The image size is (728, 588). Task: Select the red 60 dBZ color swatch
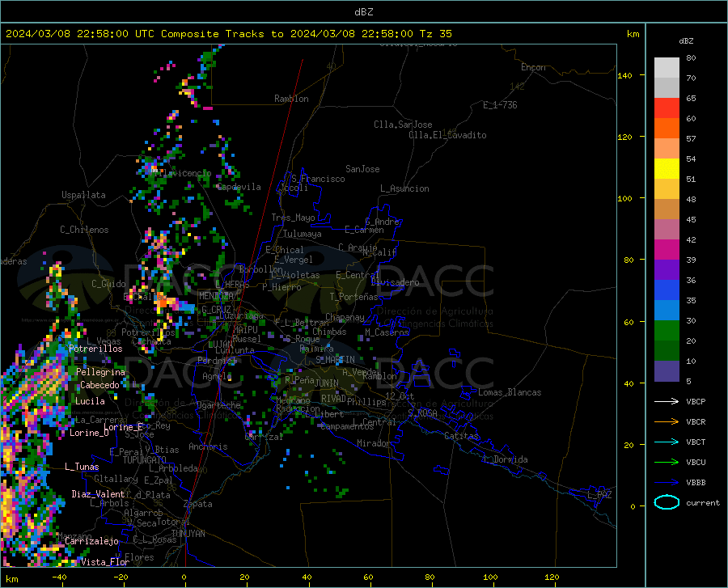click(667, 108)
